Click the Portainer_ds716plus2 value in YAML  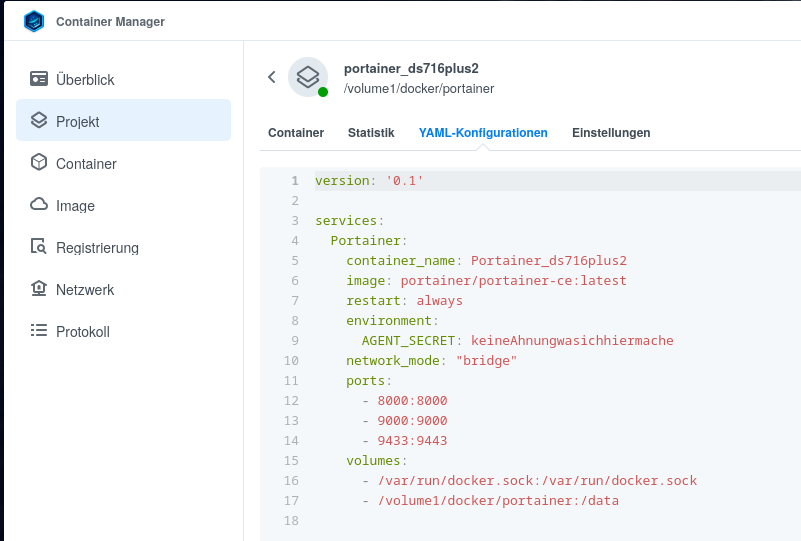[549, 261]
